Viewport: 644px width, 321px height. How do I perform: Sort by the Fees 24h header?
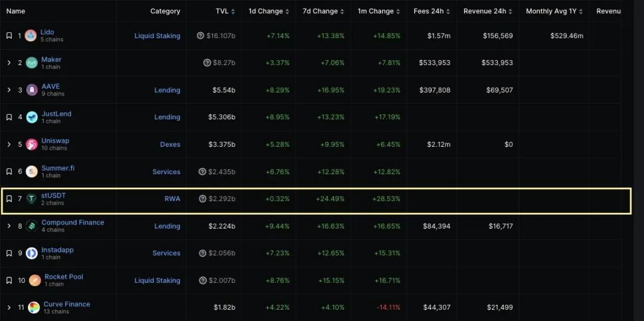click(x=432, y=11)
